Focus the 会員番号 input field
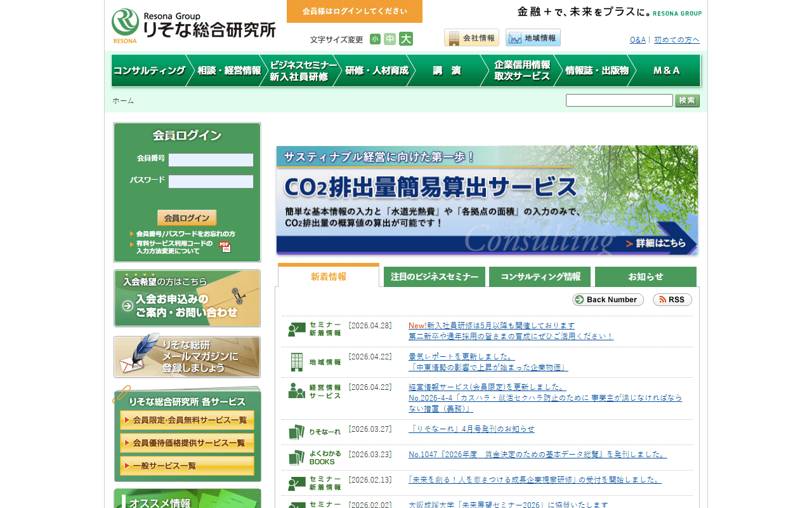Viewport: 812px width, 508px height. coord(211,160)
